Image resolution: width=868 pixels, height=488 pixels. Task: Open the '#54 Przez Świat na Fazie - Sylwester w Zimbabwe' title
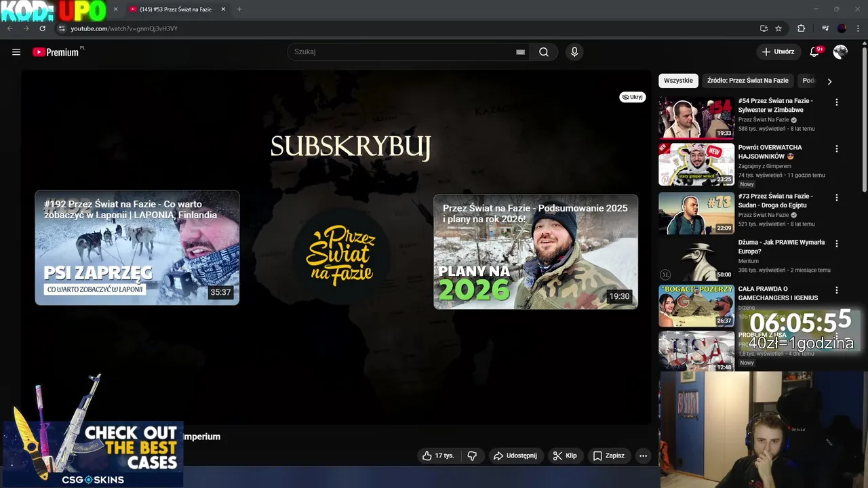776,105
